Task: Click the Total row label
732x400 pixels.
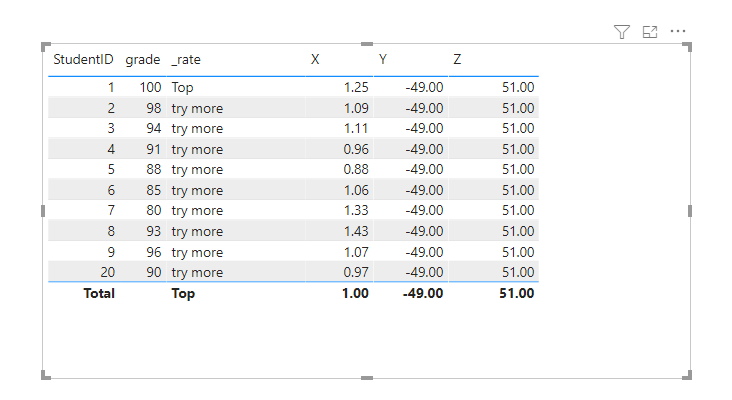Action: (x=99, y=294)
